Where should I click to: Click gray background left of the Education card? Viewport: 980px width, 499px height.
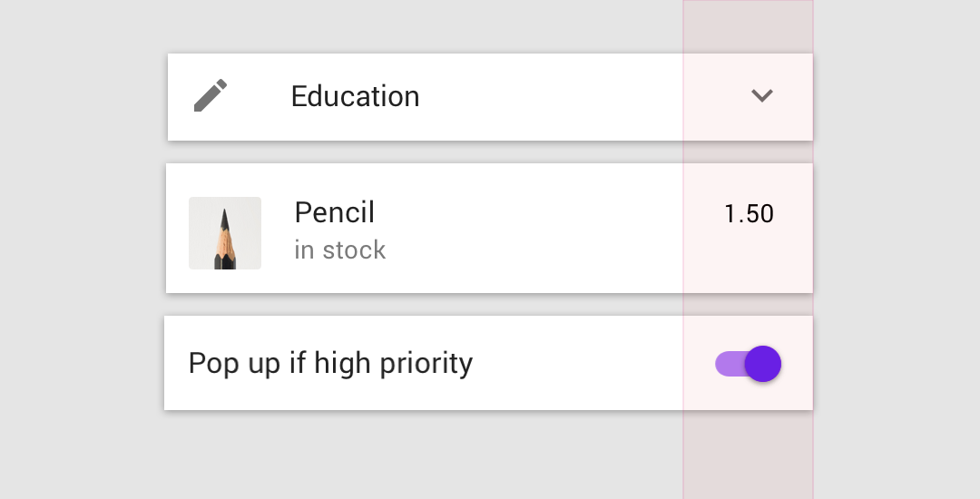coord(83,97)
